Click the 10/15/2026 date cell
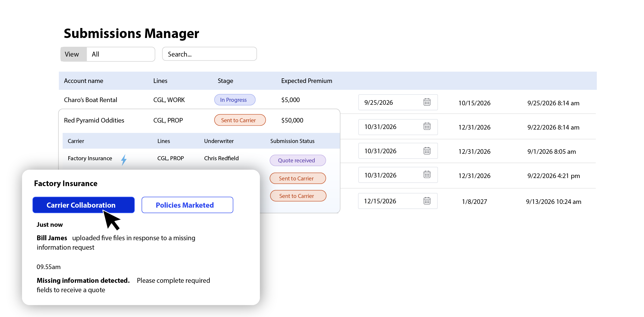Viewport: 644px width, 317px height. pyautogui.click(x=474, y=103)
